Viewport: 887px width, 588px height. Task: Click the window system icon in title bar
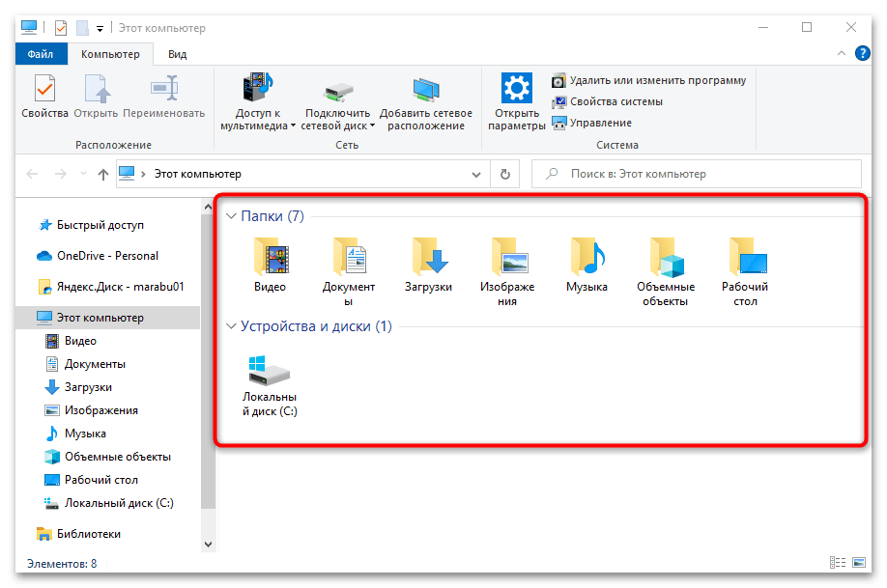[29, 27]
